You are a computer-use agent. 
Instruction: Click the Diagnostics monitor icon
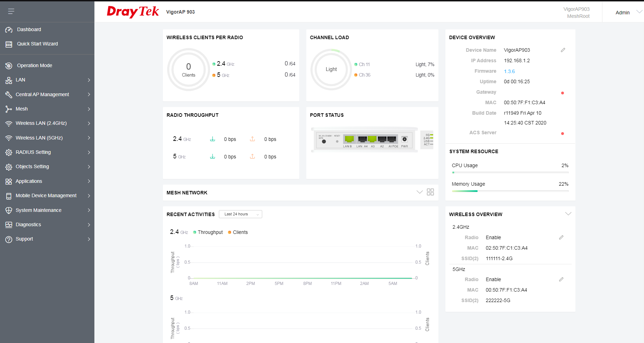click(9, 225)
